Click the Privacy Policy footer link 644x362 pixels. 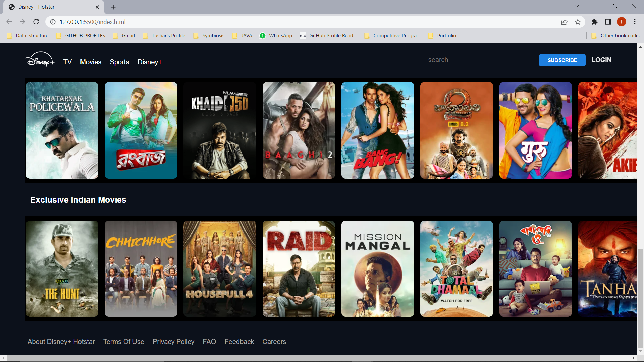point(173,342)
